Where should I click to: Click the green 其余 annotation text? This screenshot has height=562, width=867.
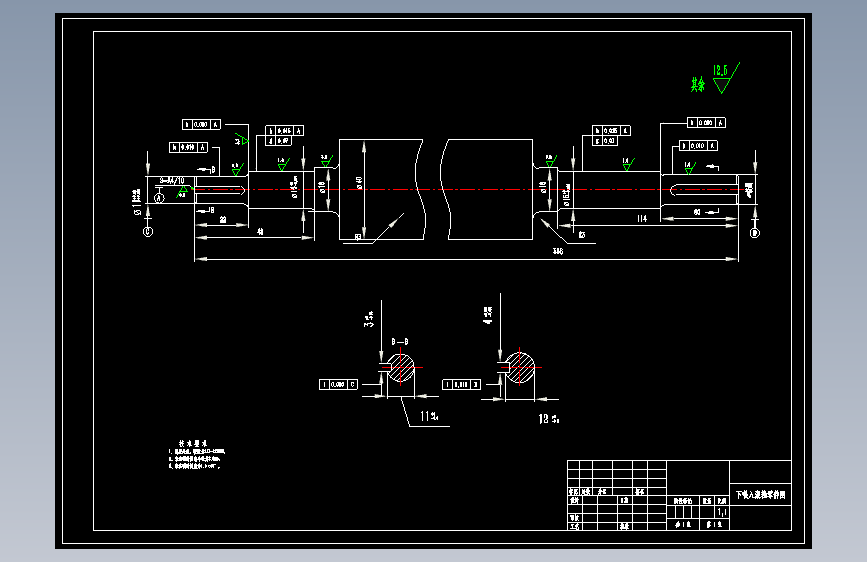(698, 85)
